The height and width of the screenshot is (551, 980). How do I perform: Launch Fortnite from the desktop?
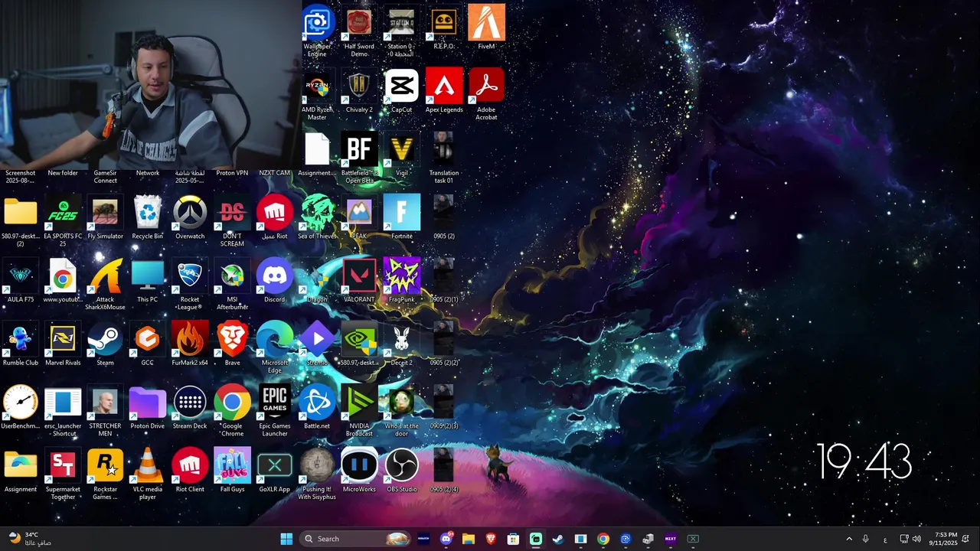pos(401,214)
